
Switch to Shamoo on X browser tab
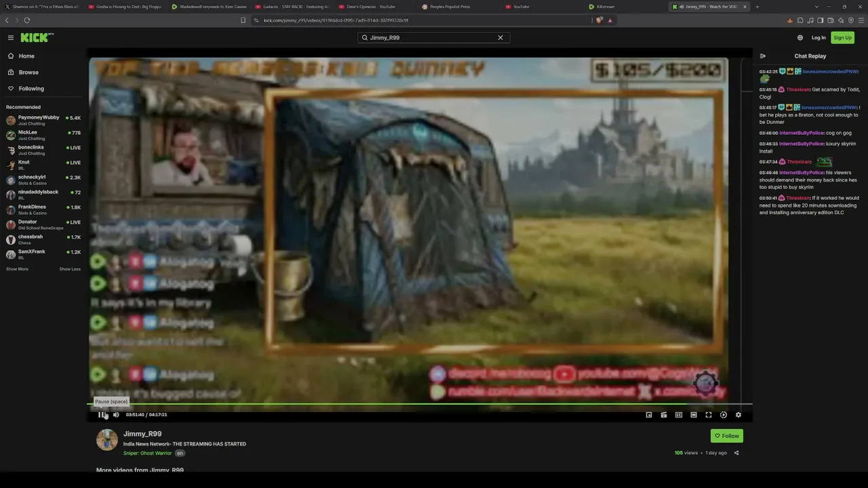coord(42,7)
